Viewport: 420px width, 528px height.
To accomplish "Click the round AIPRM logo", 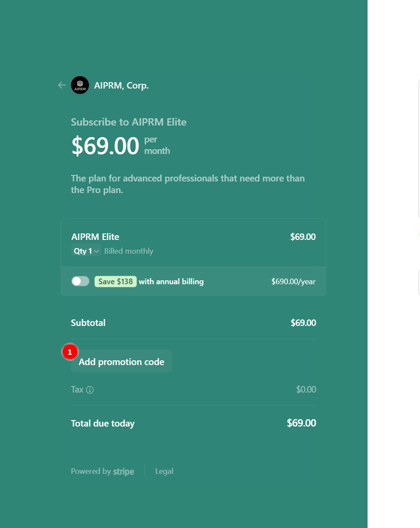I will tap(80, 85).
